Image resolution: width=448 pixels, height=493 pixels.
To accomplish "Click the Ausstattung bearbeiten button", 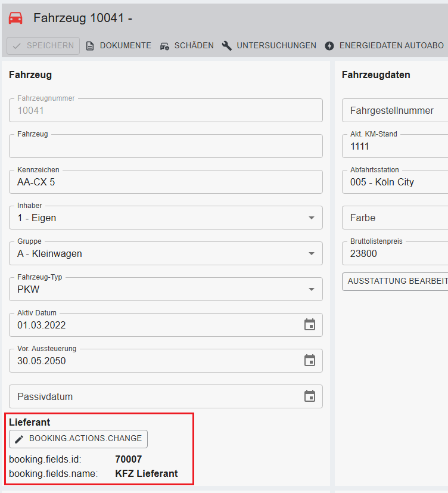I will [397, 281].
